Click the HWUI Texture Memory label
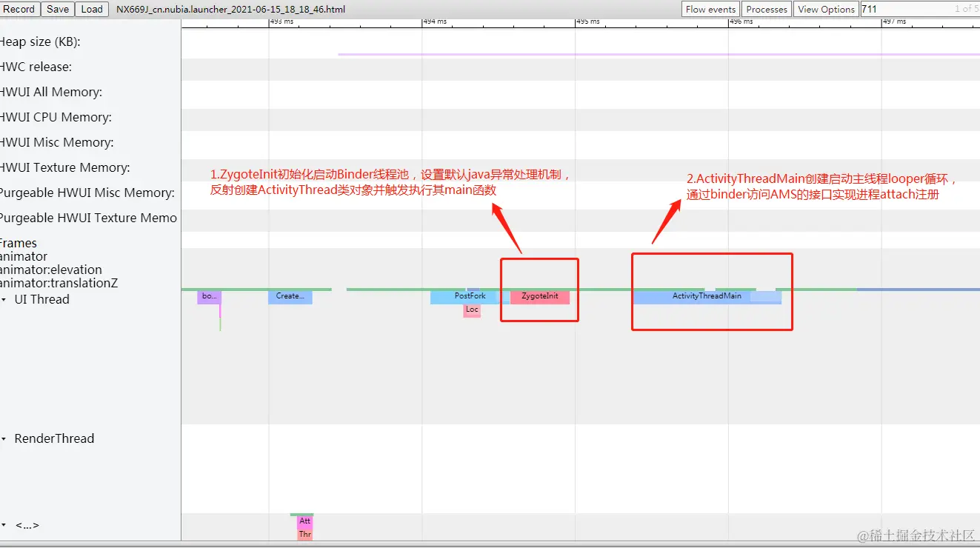Screen dimensions: 980x548 click(x=64, y=168)
